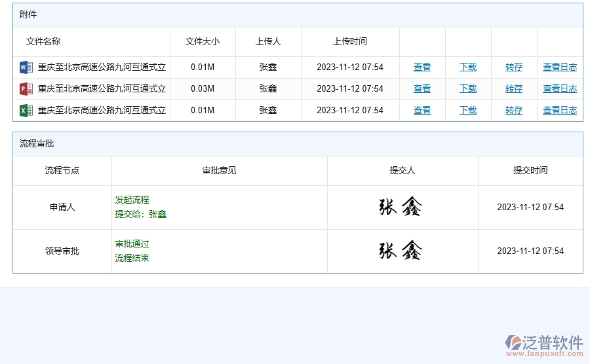Click the 上传人 column header
590x364 pixels.
268,41
